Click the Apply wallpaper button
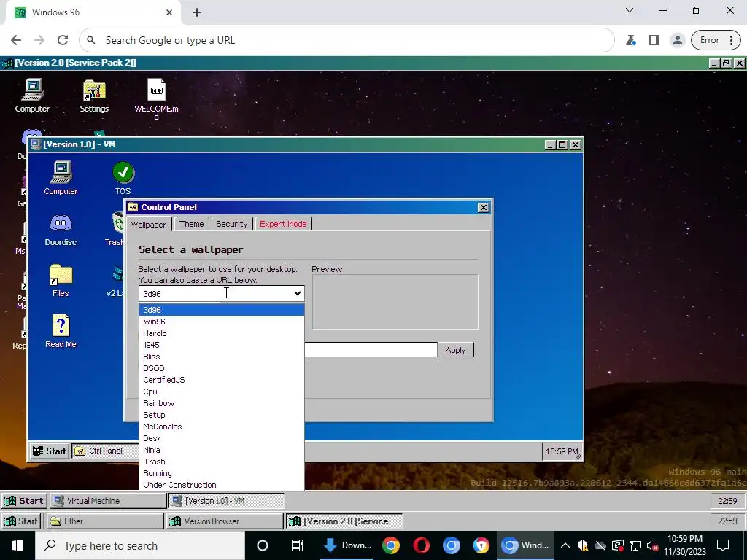Image resolution: width=747 pixels, height=560 pixels. pos(455,350)
